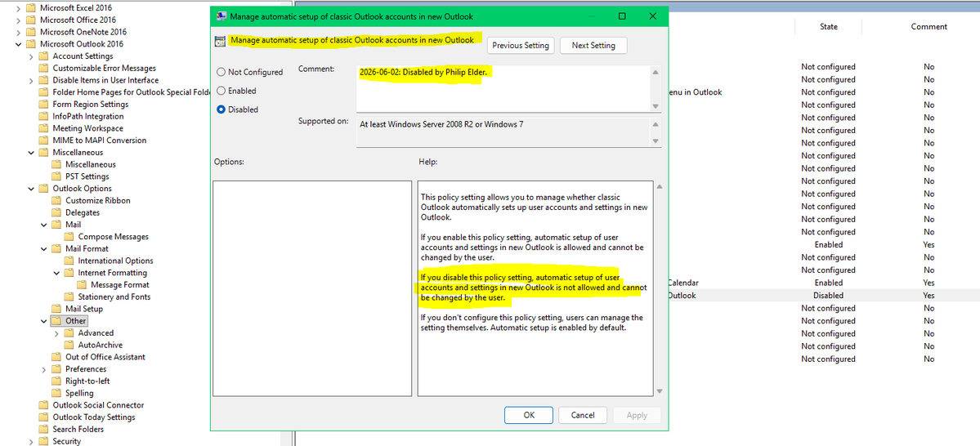Click the Previous Setting button
980x446 pixels.
tap(520, 45)
